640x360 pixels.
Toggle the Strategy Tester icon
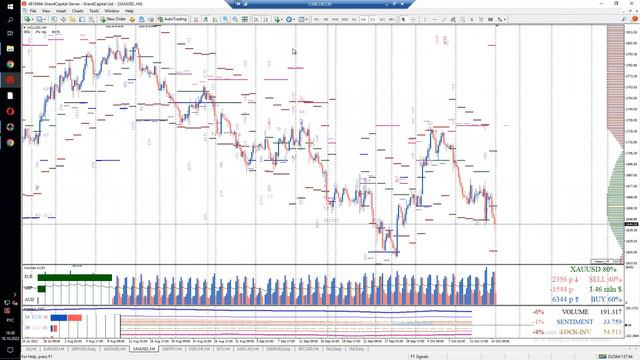click(91, 19)
